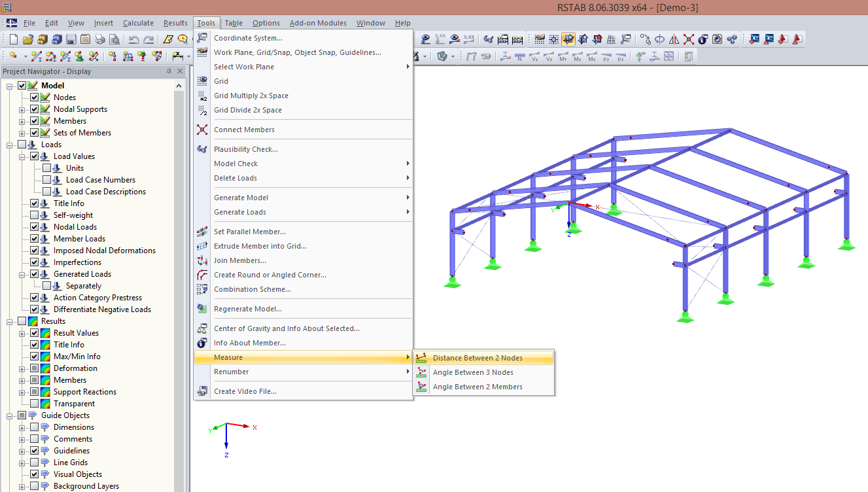This screenshot has width=868, height=492.
Task: Open the File menu
Action: (x=29, y=23)
